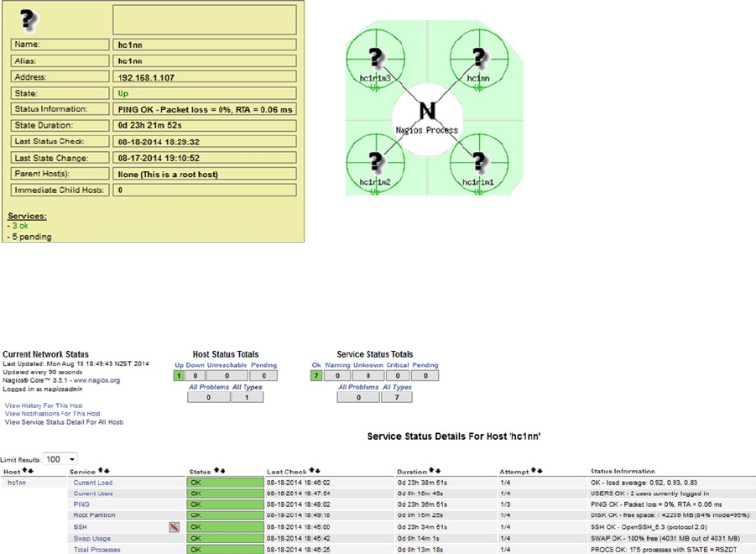This screenshot has height=554, width=756.
Task: Click host All Types label
Action: (248, 387)
